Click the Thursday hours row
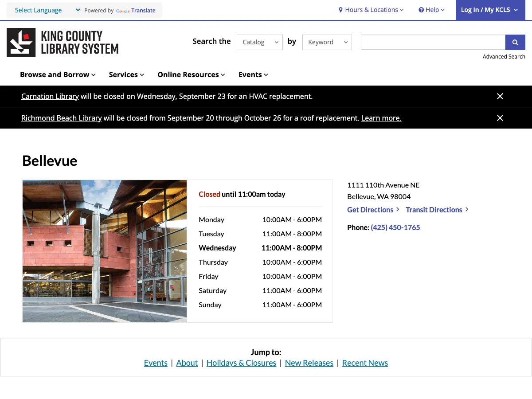532x399 pixels. [260, 262]
